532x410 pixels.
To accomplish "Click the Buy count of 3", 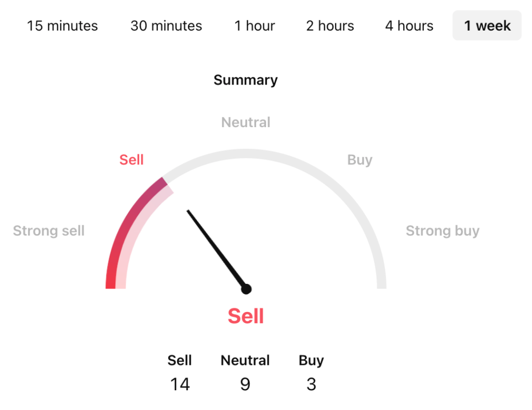I will click(x=311, y=384).
